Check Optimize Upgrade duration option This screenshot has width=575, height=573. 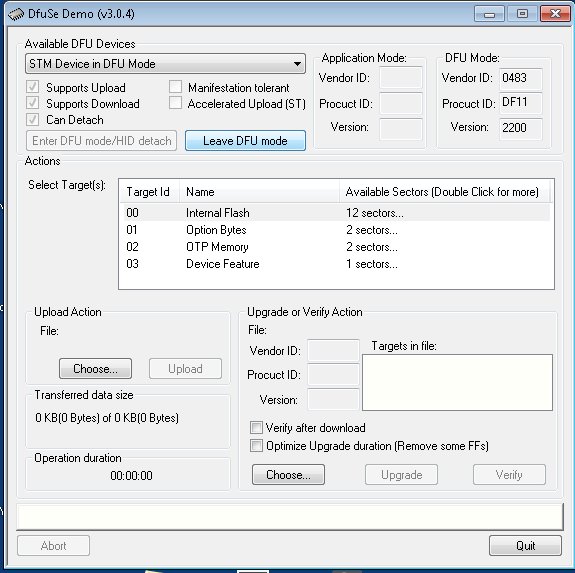tap(256, 446)
